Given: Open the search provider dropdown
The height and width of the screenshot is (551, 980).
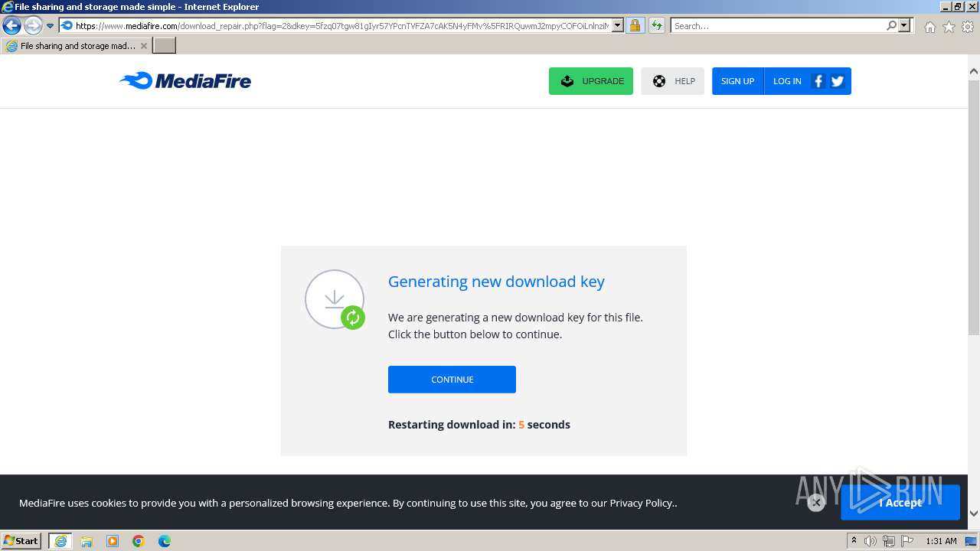Looking at the screenshot, I should pos(904,25).
